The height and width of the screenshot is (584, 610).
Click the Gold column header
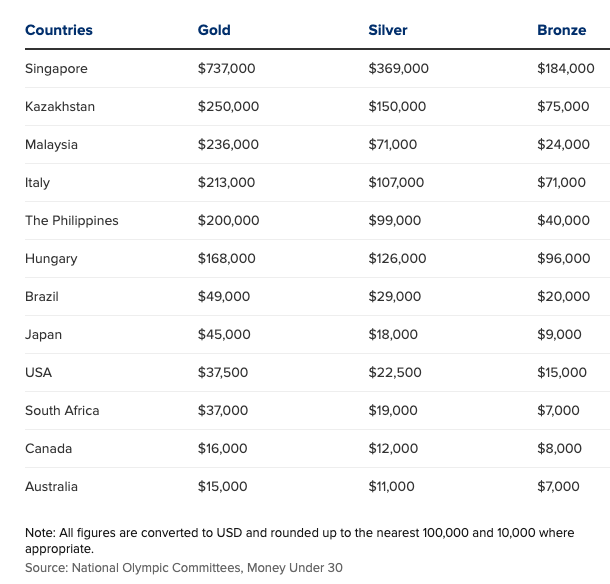point(214,30)
